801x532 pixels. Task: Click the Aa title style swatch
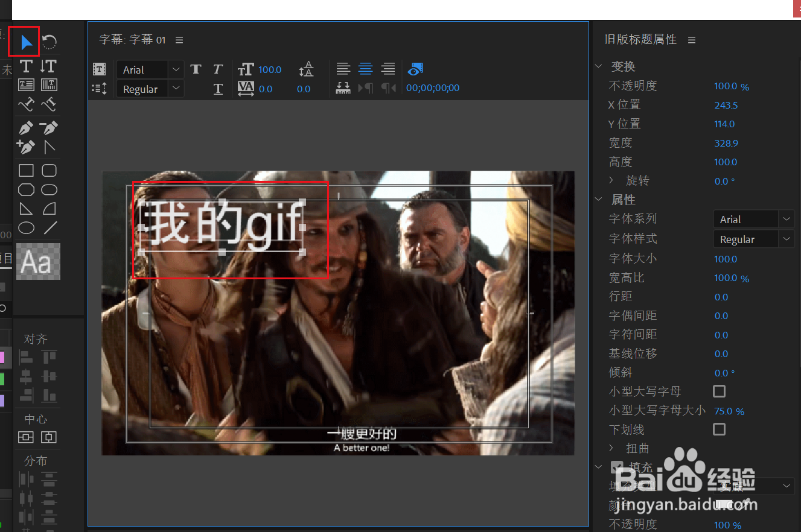tap(38, 262)
